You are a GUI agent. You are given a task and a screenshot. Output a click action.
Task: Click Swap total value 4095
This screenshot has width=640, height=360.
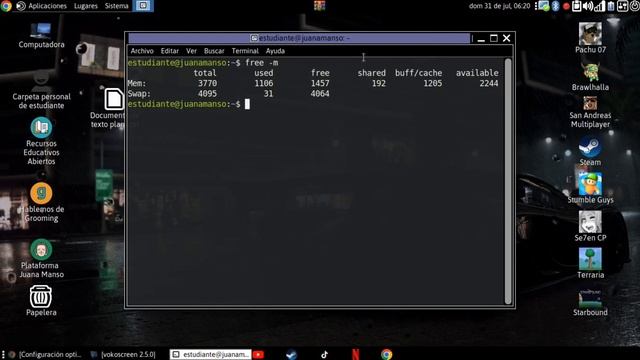[207, 93]
